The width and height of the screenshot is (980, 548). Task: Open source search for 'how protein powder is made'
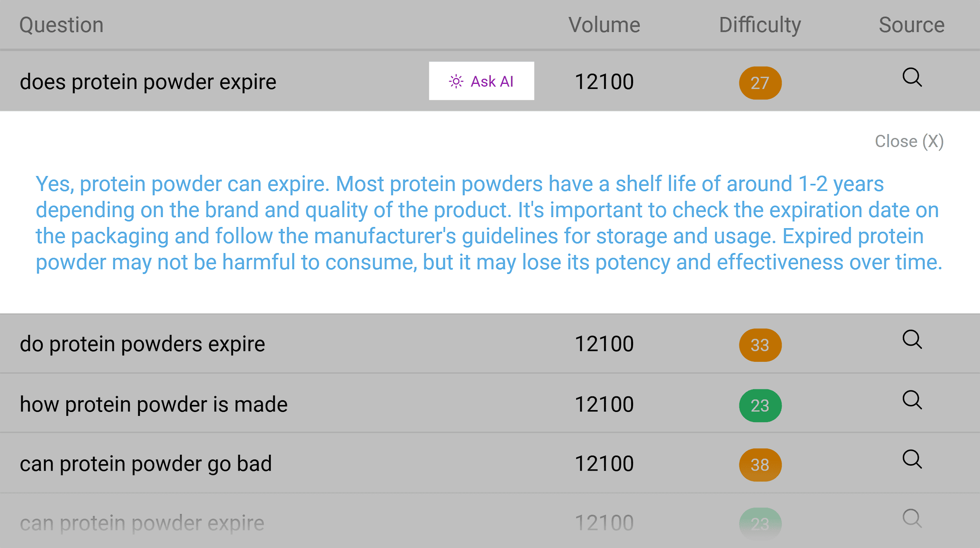pyautogui.click(x=912, y=400)
